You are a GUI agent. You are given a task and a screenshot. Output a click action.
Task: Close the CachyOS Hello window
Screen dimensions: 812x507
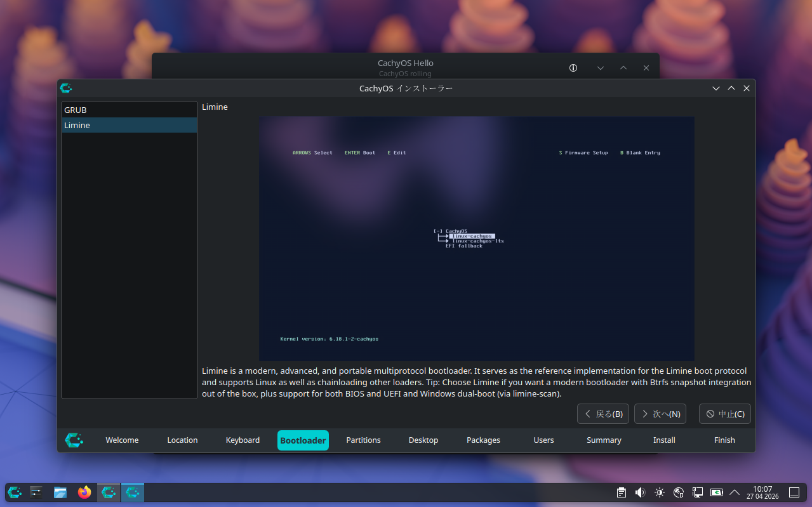point(646,68)
